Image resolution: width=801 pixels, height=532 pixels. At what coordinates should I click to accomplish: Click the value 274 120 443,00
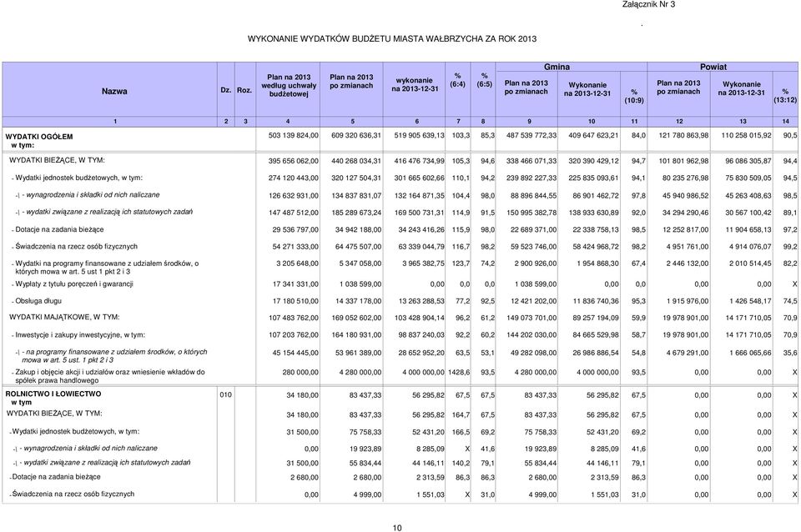click(x=293, y=178)
